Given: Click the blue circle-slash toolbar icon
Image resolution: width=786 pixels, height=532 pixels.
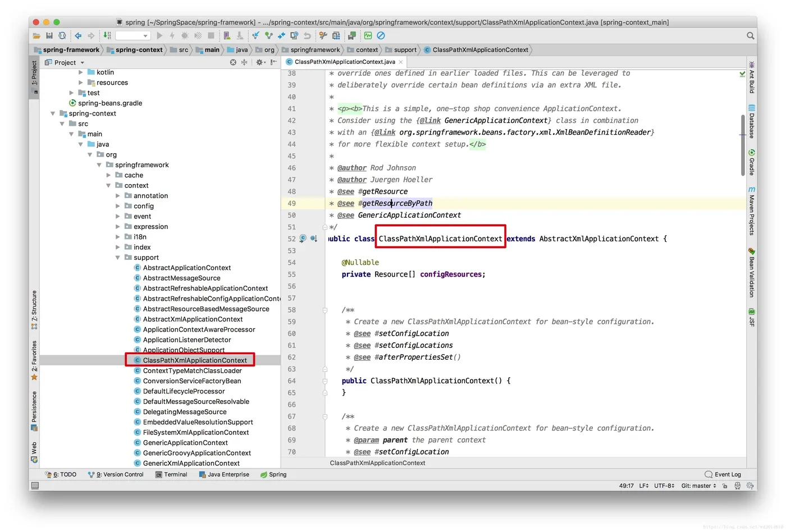Looking at the screenshot, I should 381,35.
